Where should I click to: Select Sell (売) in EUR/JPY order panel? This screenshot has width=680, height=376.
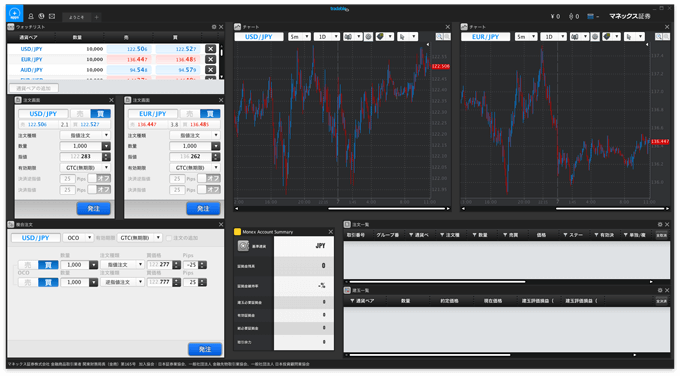point(190,114)
